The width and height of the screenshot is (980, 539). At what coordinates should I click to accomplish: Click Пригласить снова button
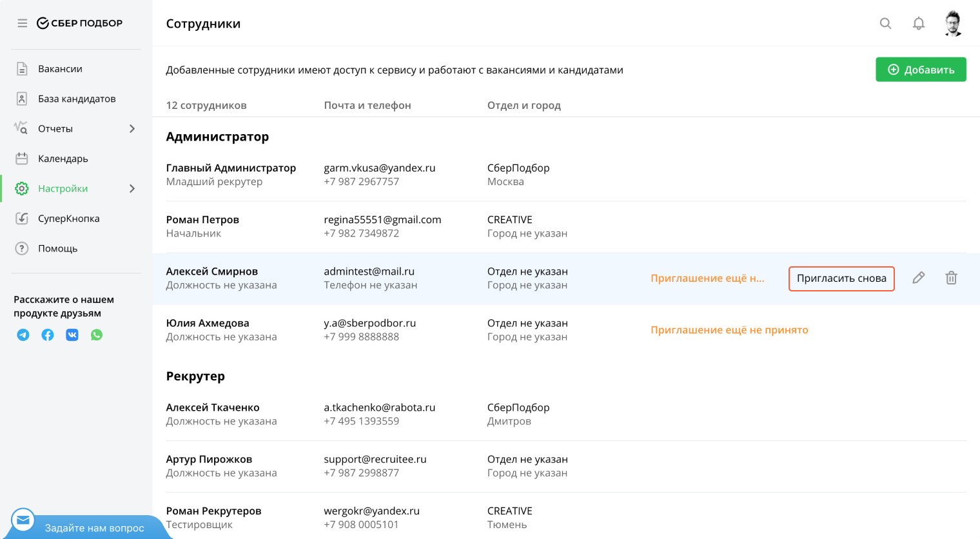841,279
